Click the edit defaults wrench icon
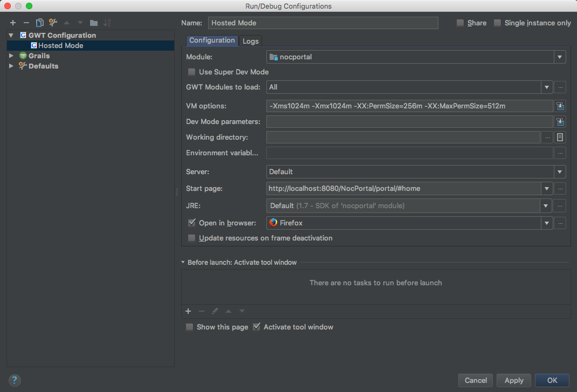The image size is (577, 392). (x=53, y=23)
